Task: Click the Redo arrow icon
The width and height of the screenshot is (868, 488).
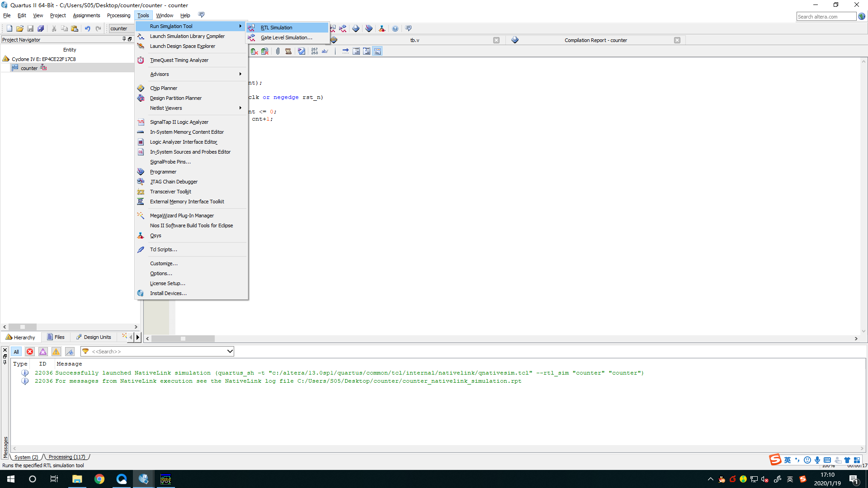Action: pos(98,28)
